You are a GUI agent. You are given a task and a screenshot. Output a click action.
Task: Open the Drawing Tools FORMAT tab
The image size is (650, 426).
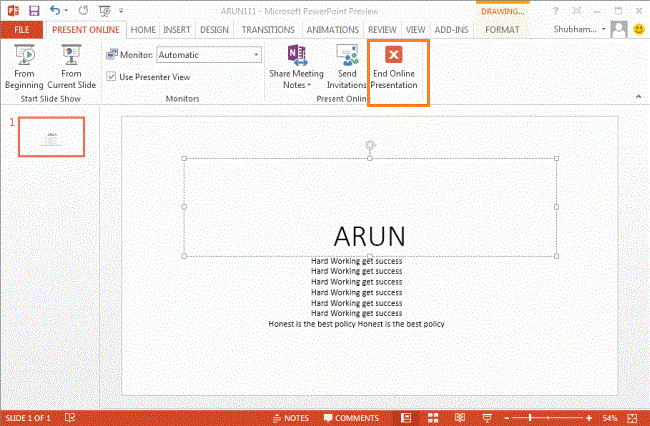point(502,30)
